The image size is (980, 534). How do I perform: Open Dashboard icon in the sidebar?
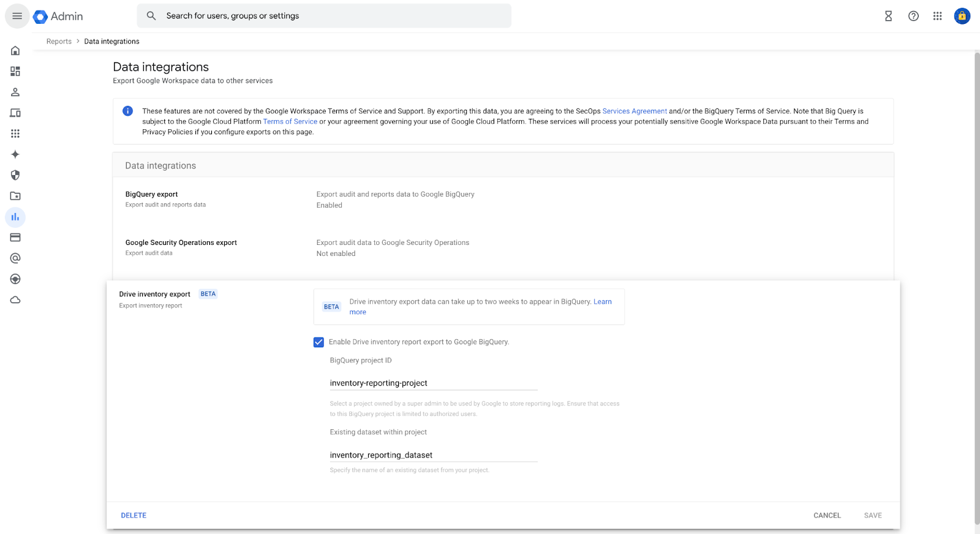point(15,72)
